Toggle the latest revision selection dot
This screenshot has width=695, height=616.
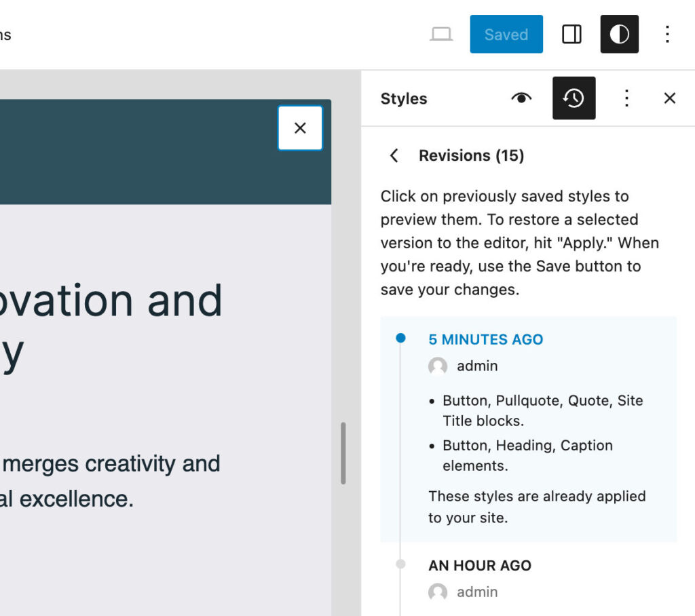point(400,337)
